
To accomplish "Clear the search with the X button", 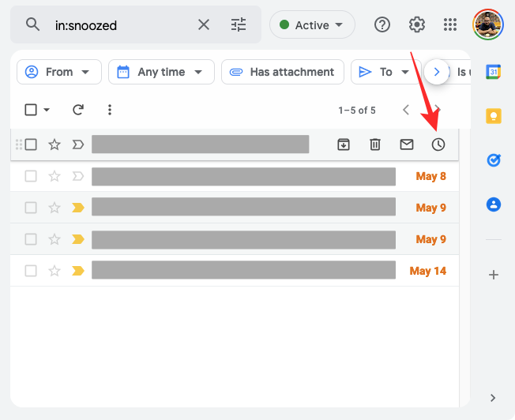I will pos(204,24).
